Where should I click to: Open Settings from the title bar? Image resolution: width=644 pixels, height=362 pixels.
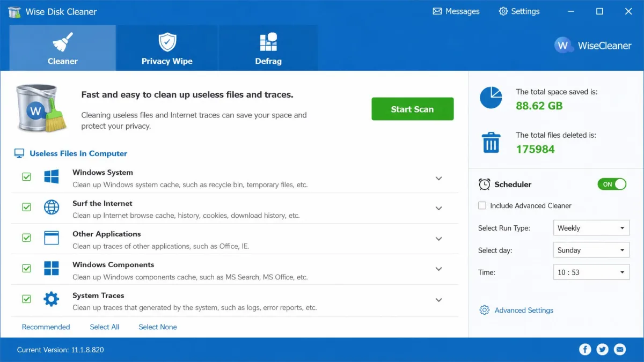point(519,11)
